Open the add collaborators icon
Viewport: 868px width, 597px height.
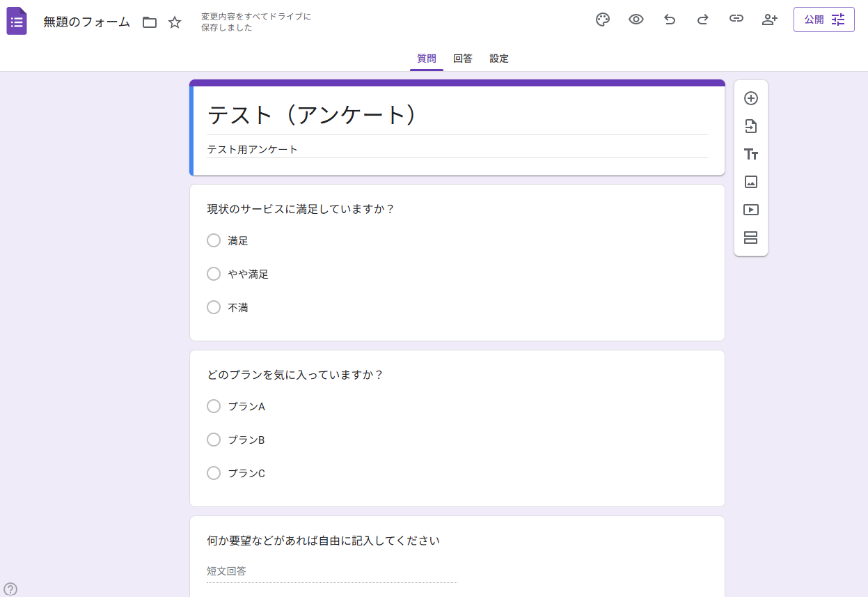[x=769, y=20]
